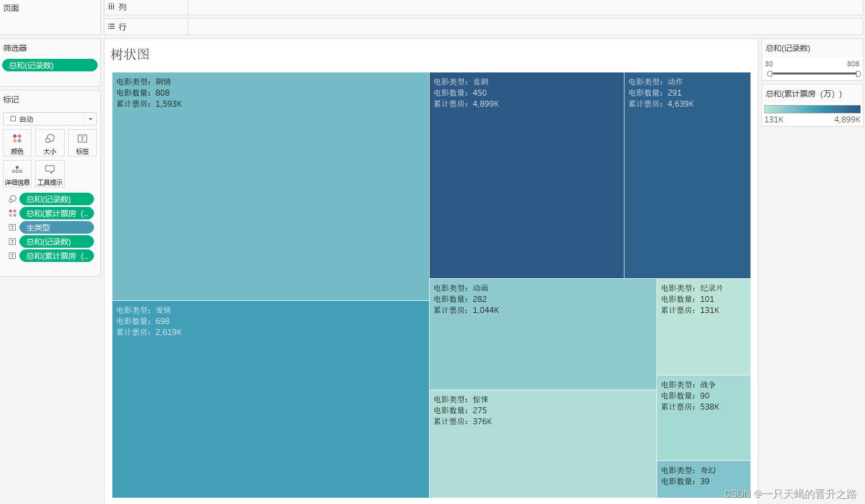Click color dots icon beside 总和(累计票房 pill
Screen dimensions: 865x504
click(x=13, y=213)
